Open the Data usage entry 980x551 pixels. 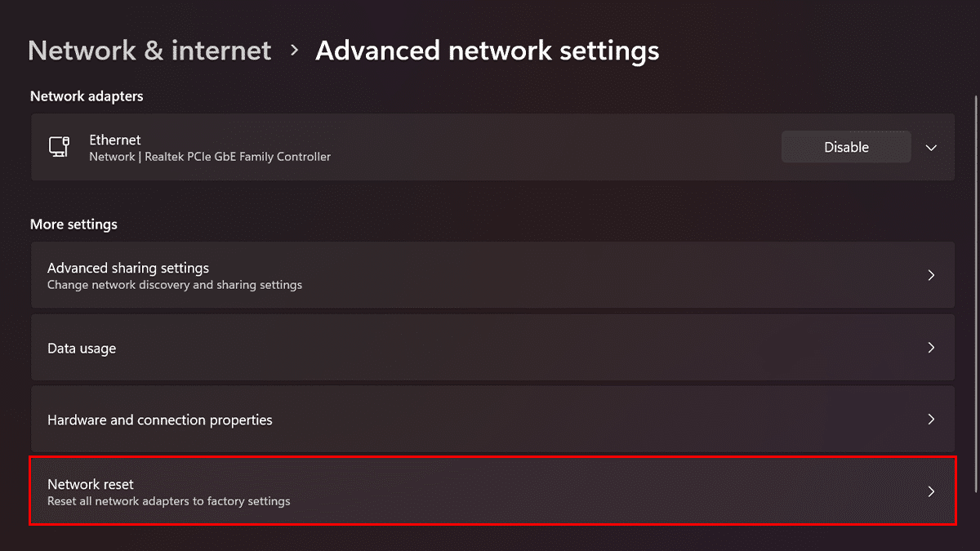[82, 349]
